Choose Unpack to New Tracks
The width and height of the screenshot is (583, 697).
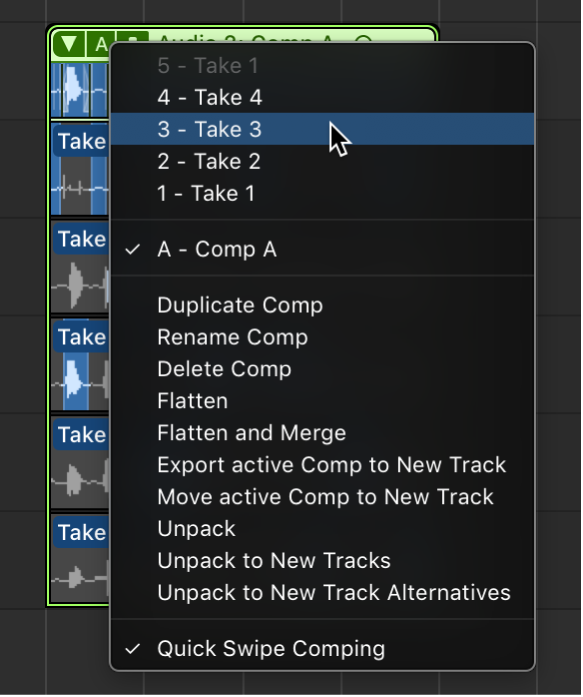(323, 561)
